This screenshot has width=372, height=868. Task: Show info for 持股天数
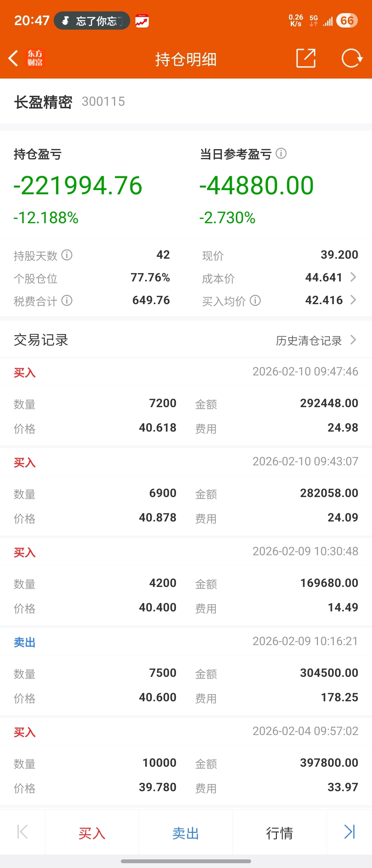67,255
